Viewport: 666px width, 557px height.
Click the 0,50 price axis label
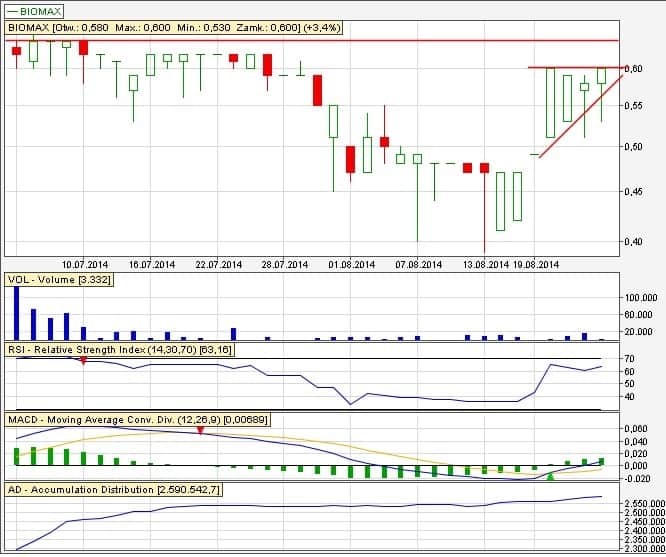636,147
